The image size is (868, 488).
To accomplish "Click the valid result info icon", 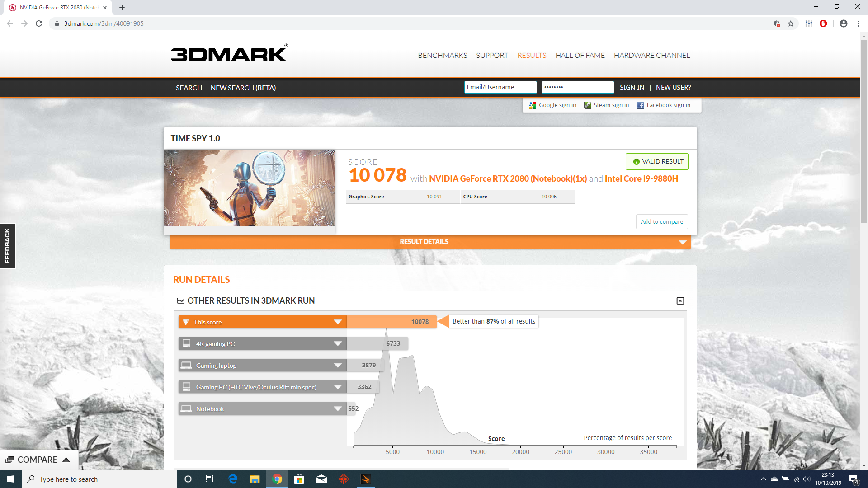I will [x=636, y=162].
